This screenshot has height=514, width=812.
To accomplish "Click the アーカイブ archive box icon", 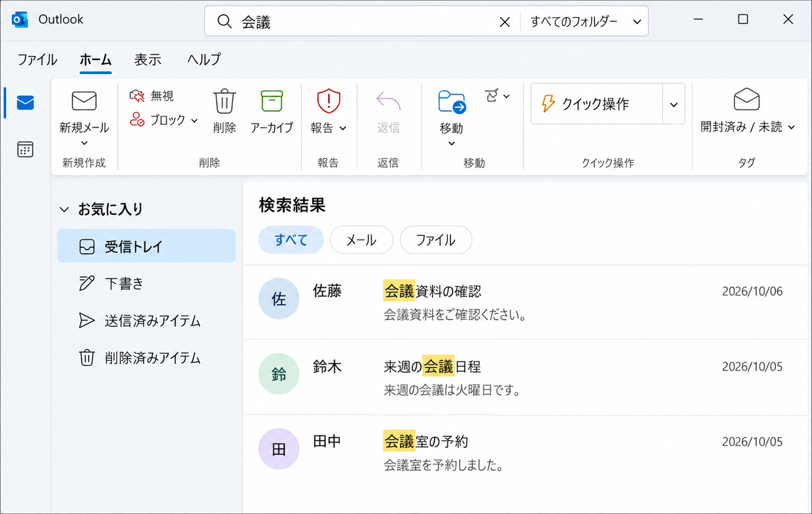I will (272, 101).
